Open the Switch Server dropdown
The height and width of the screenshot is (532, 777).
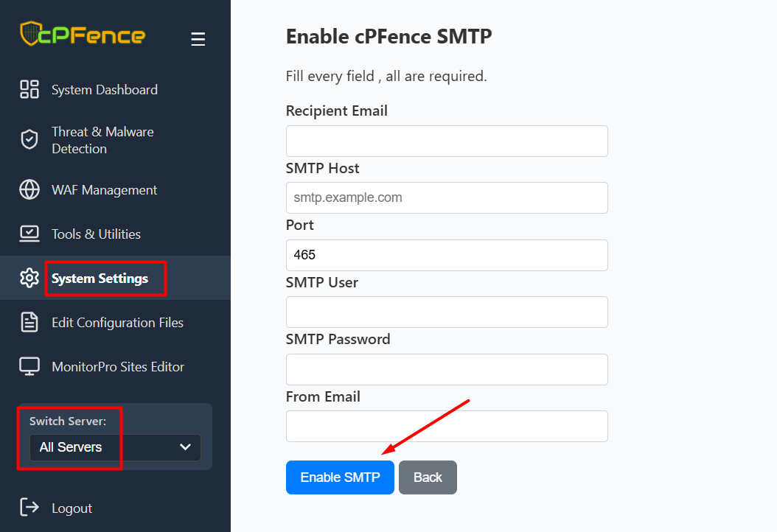pos(115,447)
